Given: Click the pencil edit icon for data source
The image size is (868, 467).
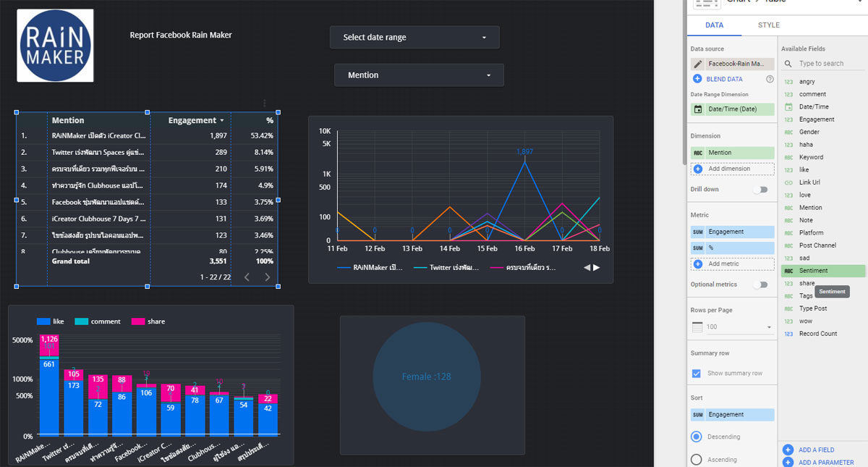Looking at the screenshot, I should pyautogui.click(x=698, y=64).
